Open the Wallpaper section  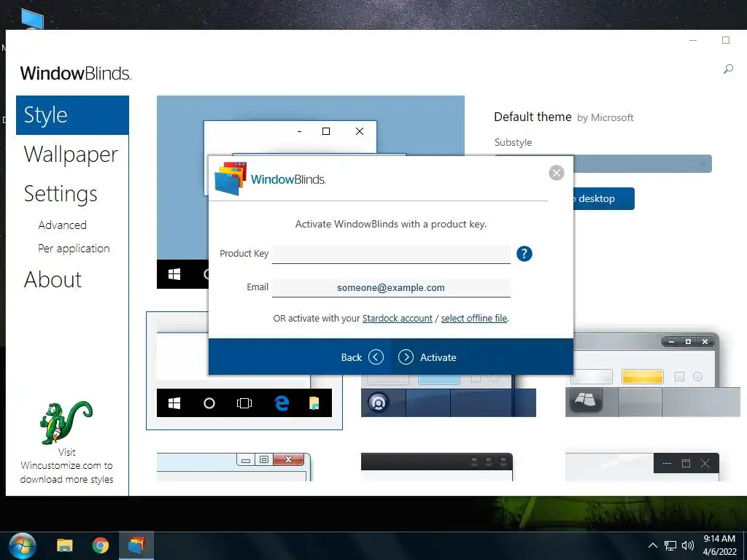coord(71,155)
